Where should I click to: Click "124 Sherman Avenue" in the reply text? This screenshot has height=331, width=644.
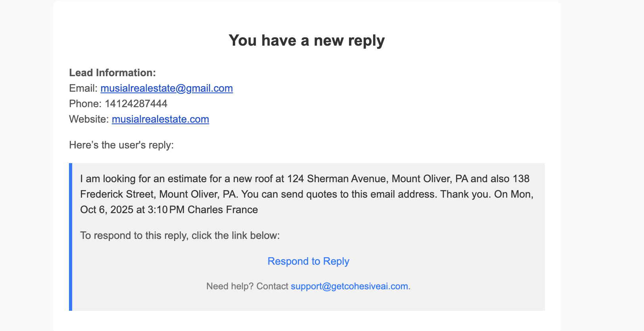click(x=336, y=179)
